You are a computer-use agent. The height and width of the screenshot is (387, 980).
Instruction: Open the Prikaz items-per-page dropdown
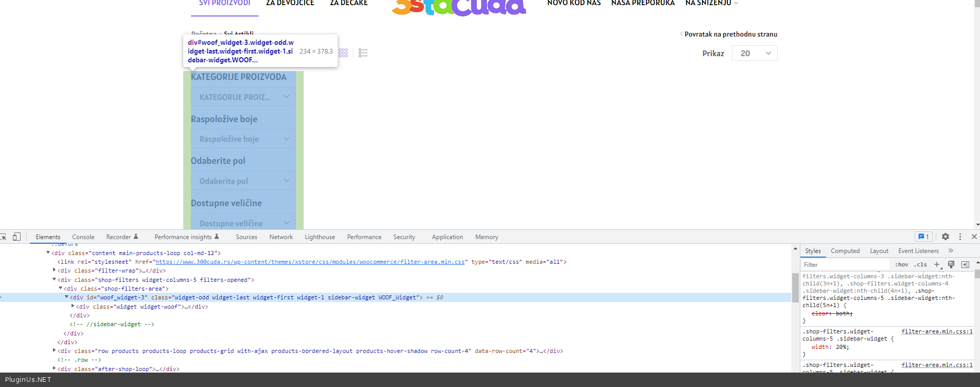click(x=755, y=53)
